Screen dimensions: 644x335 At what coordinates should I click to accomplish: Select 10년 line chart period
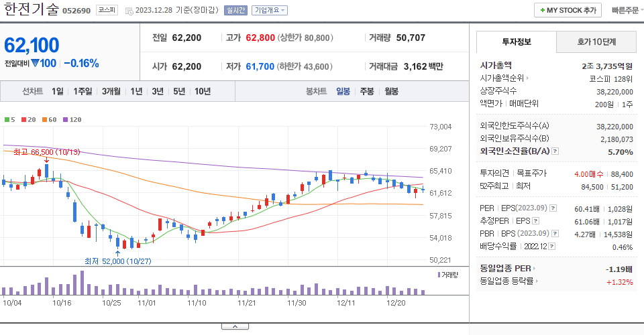203,91
